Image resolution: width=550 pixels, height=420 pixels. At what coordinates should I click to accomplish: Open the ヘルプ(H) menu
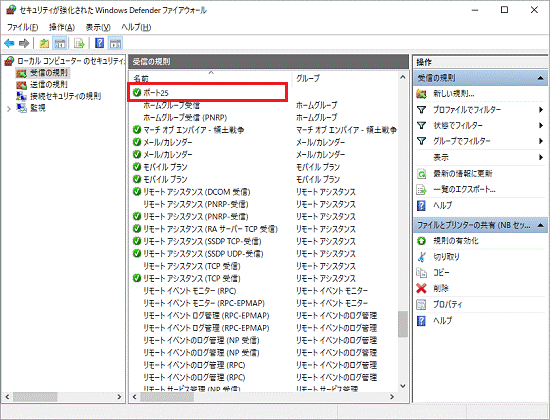coord(136,27)
